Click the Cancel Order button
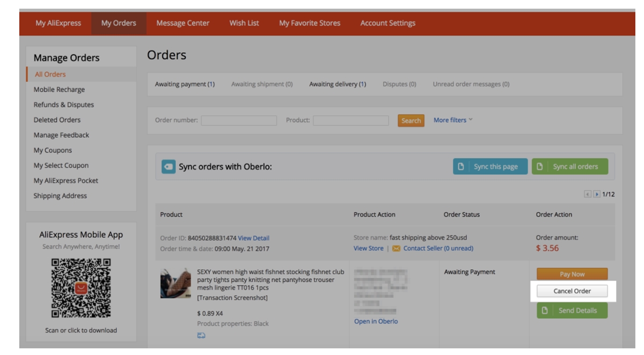This screenshot has height=355, width=644. 572,291
